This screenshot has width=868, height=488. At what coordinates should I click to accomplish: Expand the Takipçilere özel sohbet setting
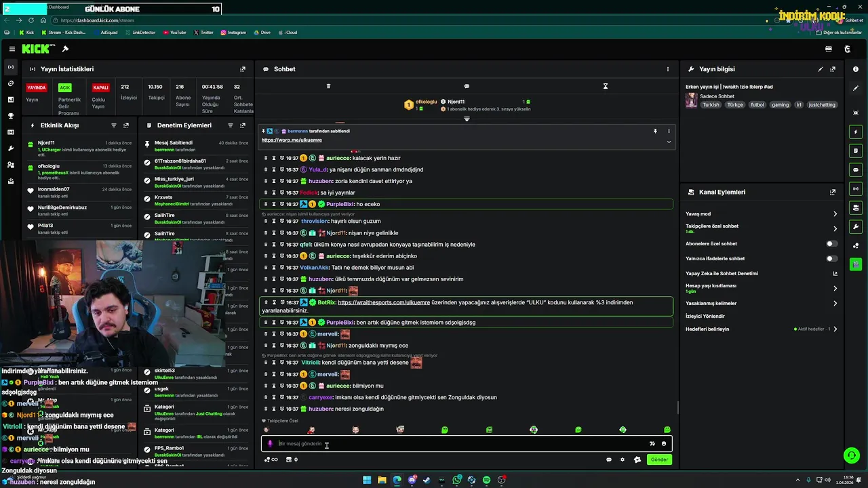point(762,228)
